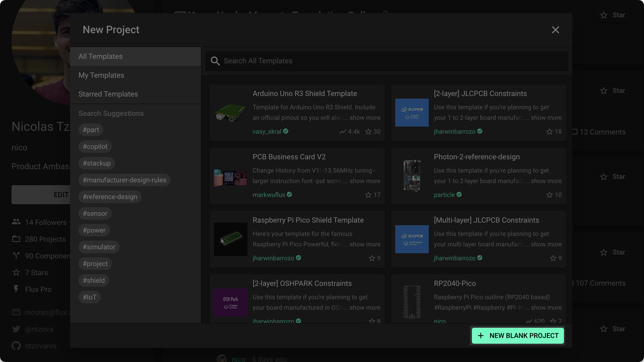644x362 pixels.
Task: Open the RP2040-Pico template title
Action: coord(455,284)
